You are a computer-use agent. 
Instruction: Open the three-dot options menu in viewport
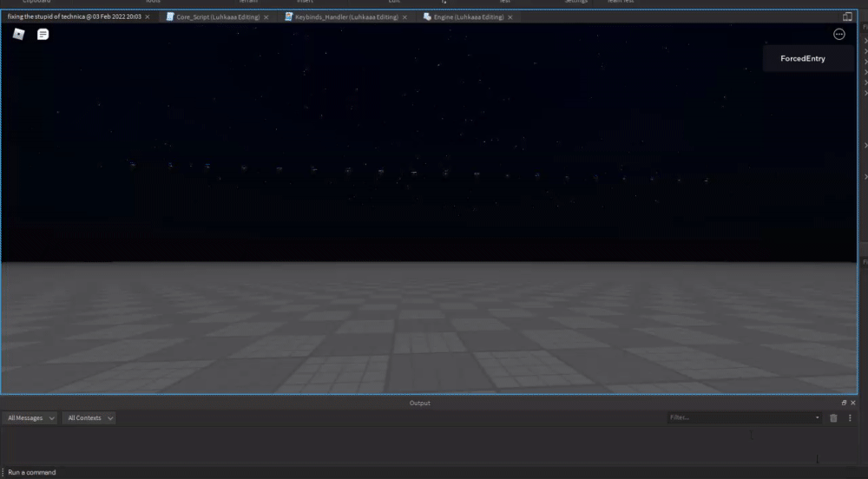(839, 35)
